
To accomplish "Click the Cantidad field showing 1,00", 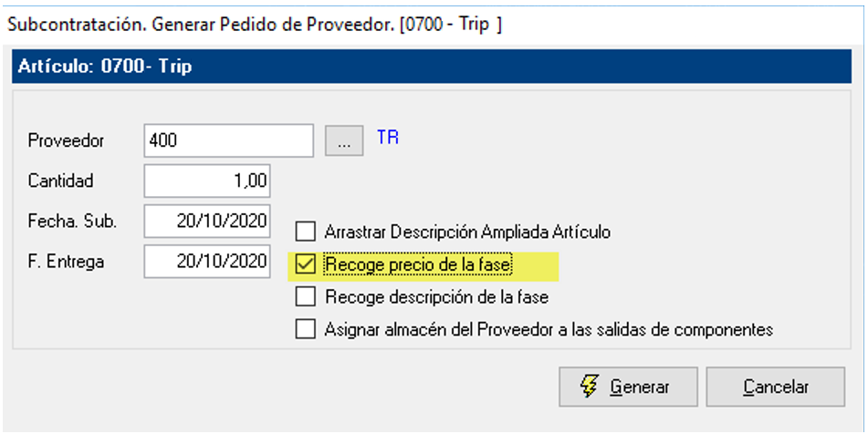I will pos(207,181).
